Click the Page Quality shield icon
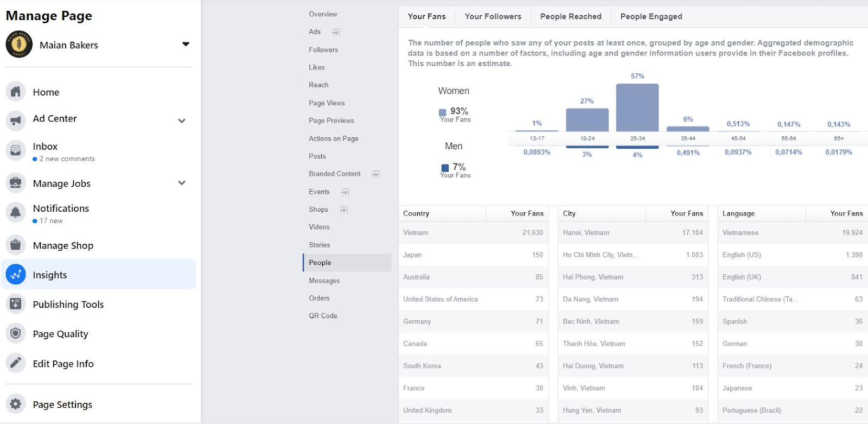Screen dimensions: 868x424 click(16, 333)
